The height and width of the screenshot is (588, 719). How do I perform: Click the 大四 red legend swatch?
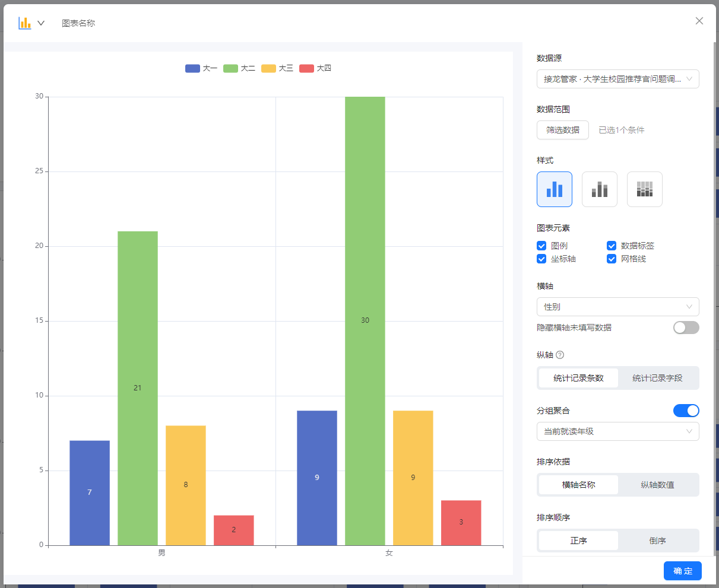click(306, 68)
